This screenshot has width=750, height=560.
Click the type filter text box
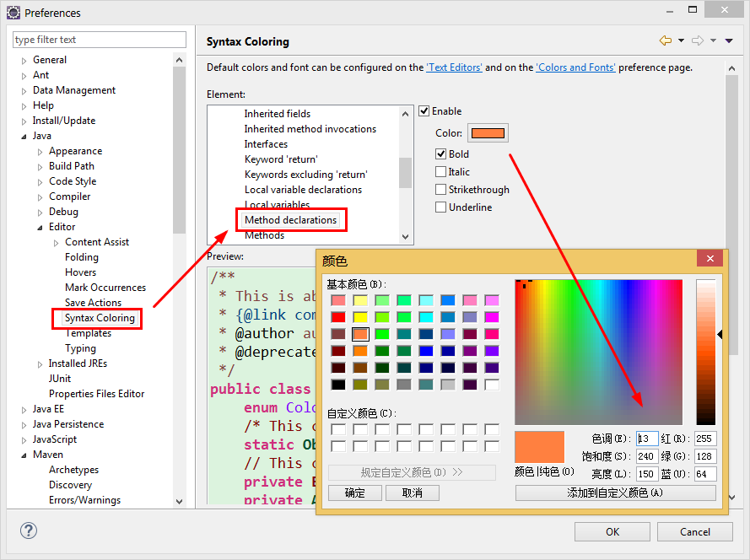point(100,40)
